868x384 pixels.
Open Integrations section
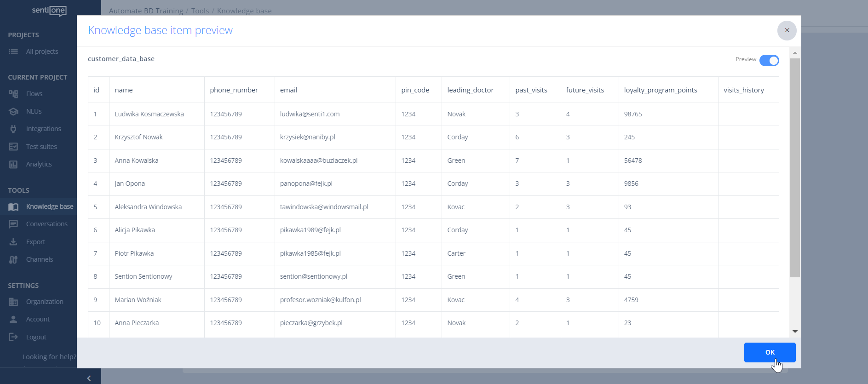[x=43, y=129]
